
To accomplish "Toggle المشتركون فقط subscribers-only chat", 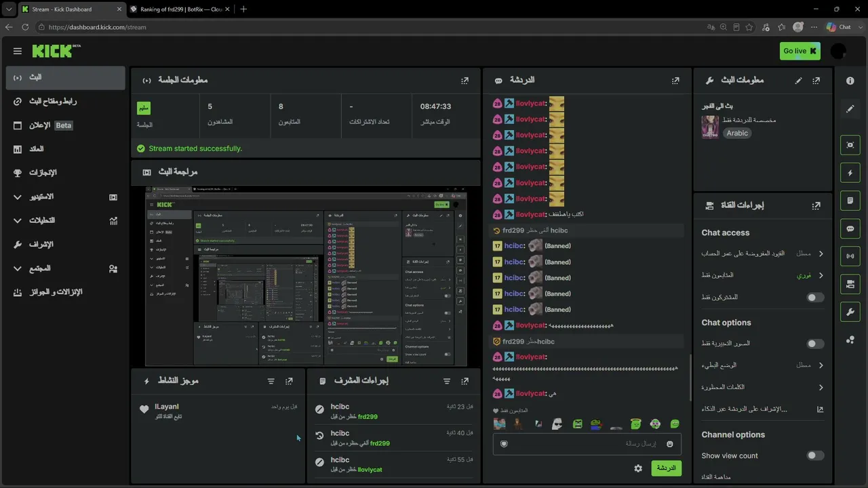I will [815, 298].
